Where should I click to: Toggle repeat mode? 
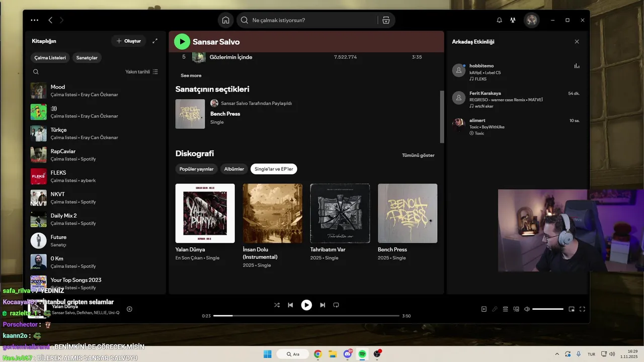pyautogui.click(x=336, y=305)
